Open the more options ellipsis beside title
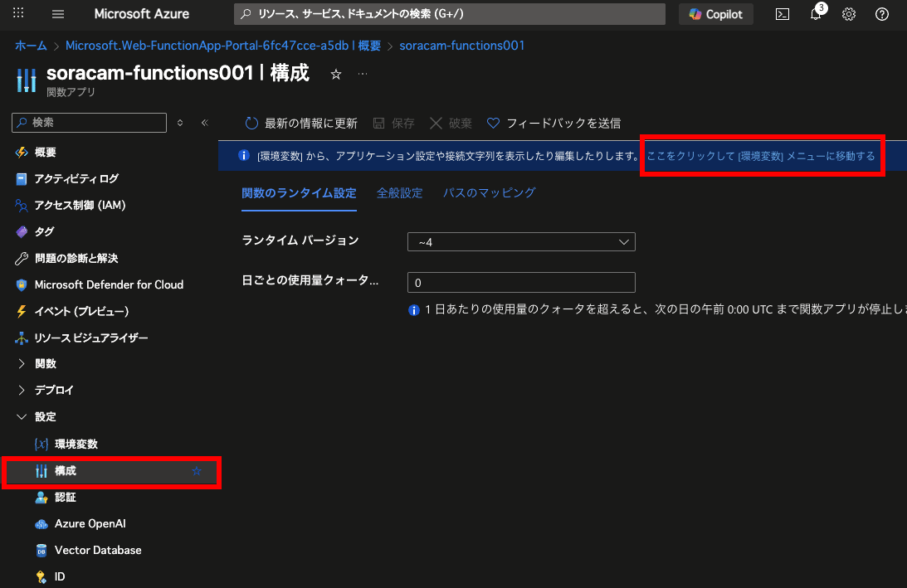This screenshot has height=588, width=907. pos(363,74)
